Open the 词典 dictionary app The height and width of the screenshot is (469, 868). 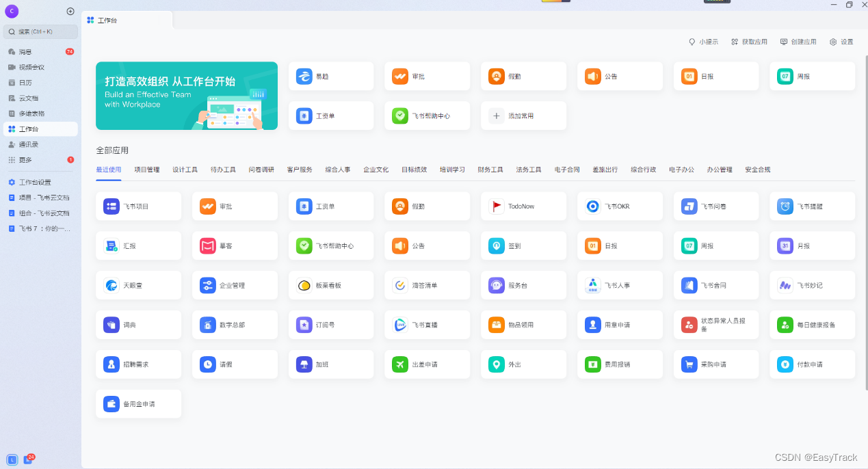pyautogui.click(x=139, y=325)
